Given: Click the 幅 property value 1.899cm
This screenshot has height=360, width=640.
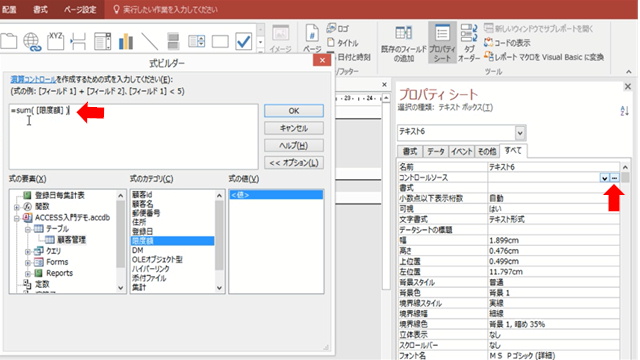Looking at the screenshot, I should (x=553, y=240).
